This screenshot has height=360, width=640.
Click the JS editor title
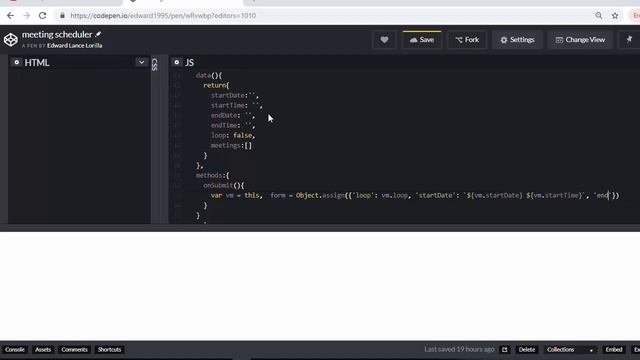pyautogui.click(x=189, y=62)
